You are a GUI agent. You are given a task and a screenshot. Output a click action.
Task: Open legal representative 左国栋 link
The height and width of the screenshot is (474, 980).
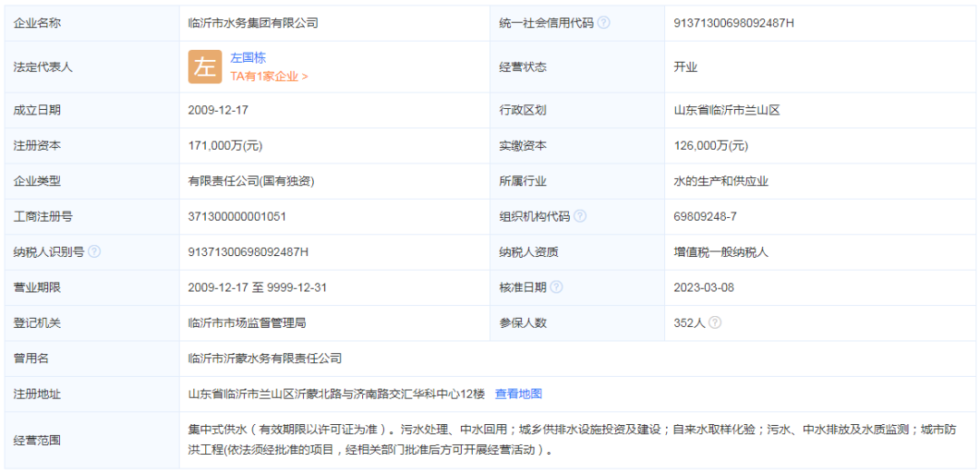pyautogui.click(x=248, y=58)
